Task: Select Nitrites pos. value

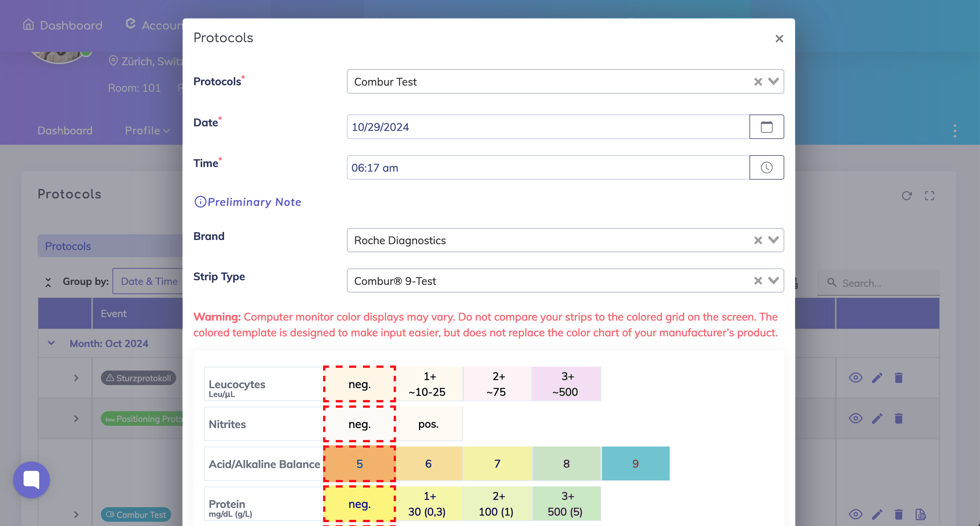Action: (x=428, y=424)
